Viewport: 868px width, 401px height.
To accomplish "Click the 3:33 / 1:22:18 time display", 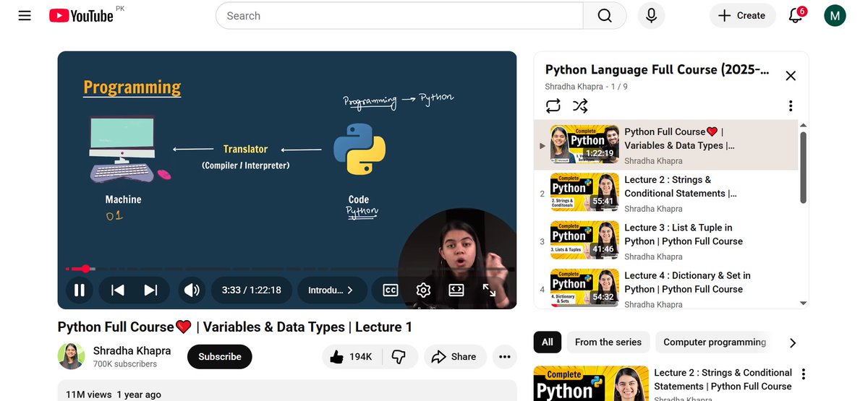I will tap(251, 290).
